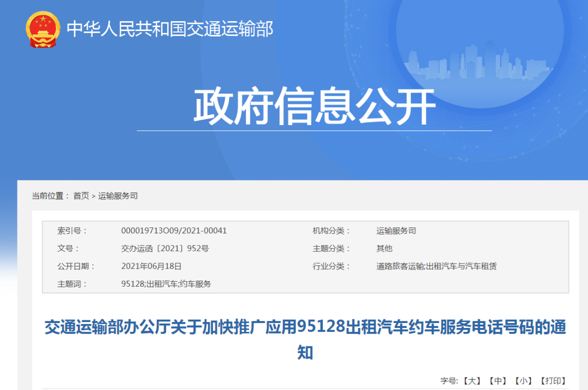Screen dimensions: 588x390
Task: Open the 首页 breadcrumb link
Action: coord(81,196)
